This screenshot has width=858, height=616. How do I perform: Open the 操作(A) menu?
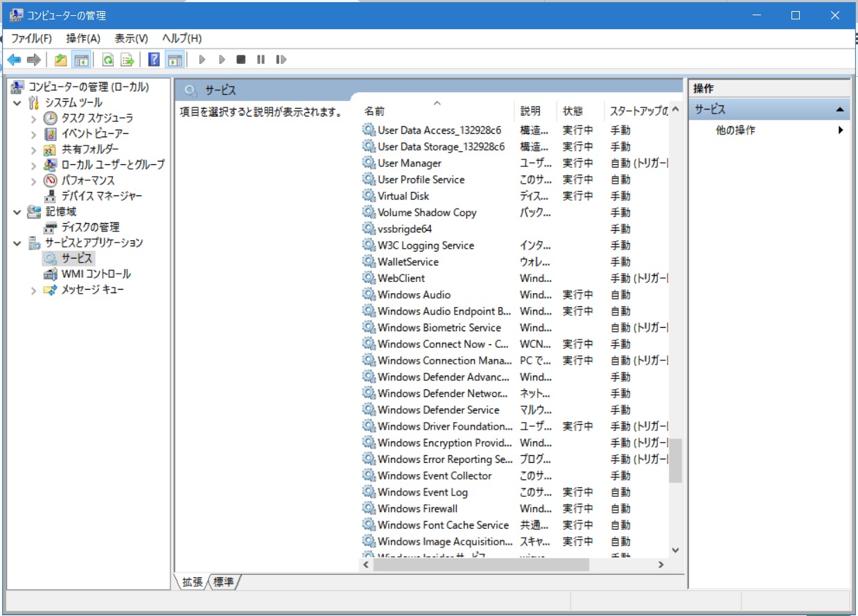83,38
